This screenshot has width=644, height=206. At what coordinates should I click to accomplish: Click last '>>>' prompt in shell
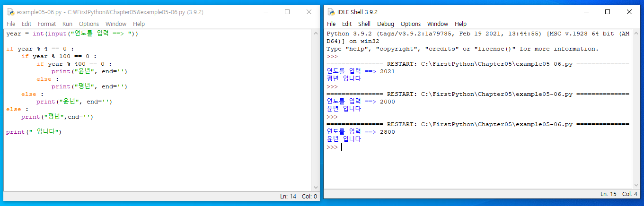332,147
